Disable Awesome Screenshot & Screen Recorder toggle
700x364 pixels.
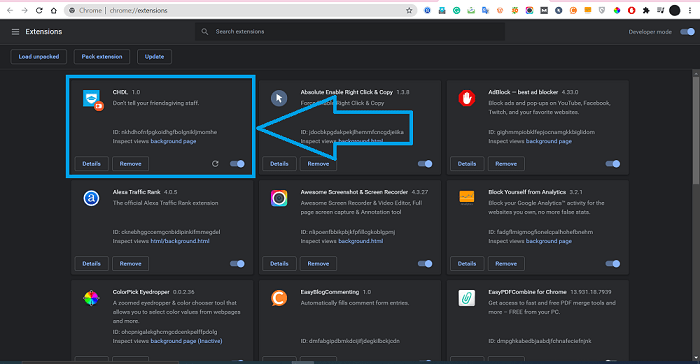425,264
